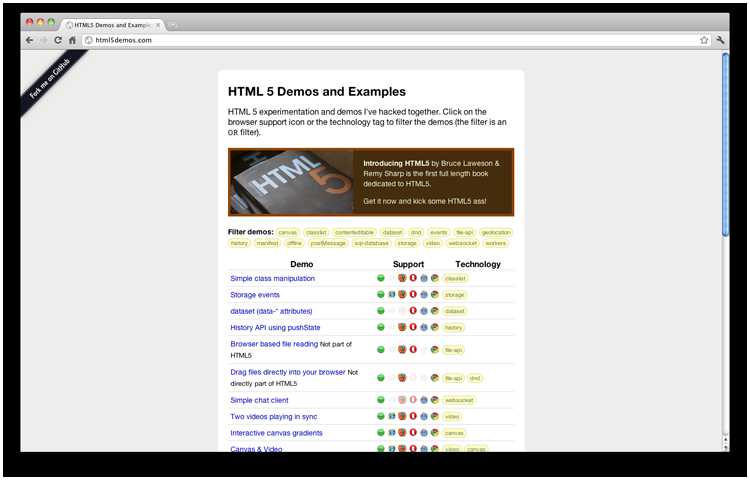Screen dimensions: 750x480
Task: Filter demos by the file-api tag
Action: pyautogui.click(x=464, y=232)
